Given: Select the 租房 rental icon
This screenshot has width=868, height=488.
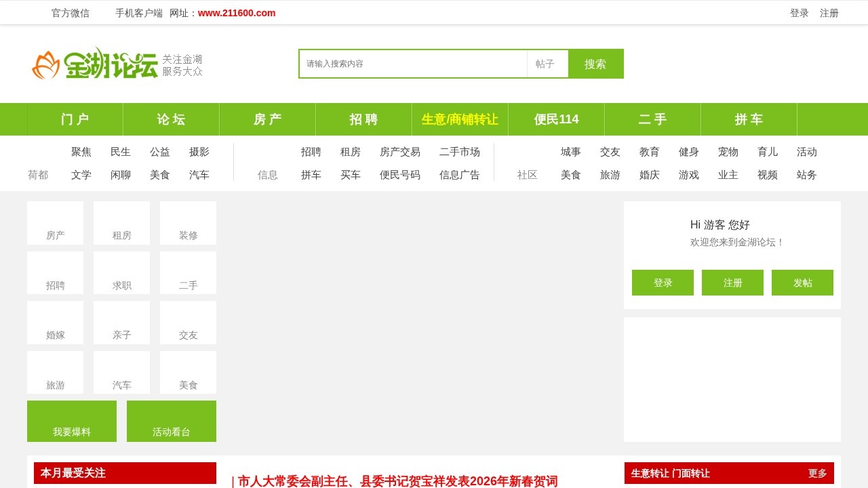Looking at the screenshot, I should click(x=121, y=223).
